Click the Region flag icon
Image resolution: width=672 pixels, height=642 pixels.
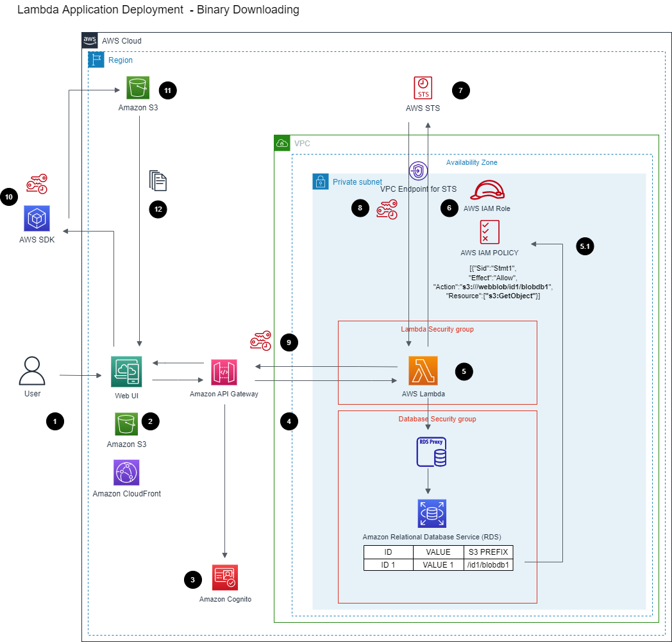[x=96, y=60]
